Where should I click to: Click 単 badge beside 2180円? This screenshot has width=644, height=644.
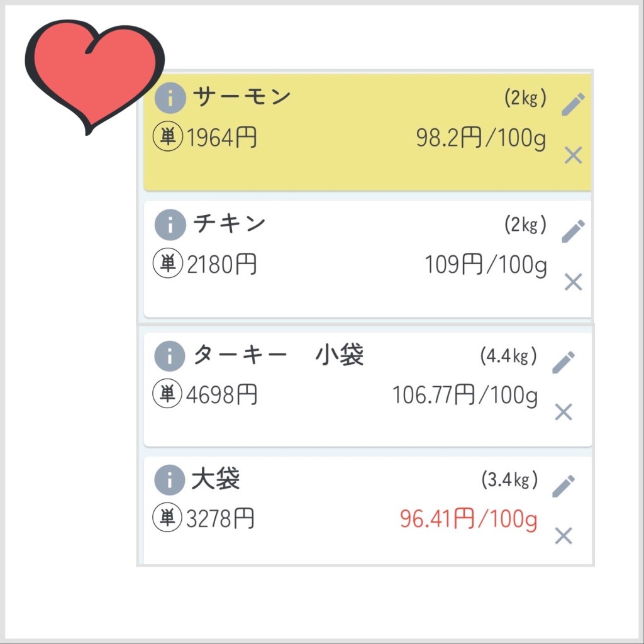(168, 265)
